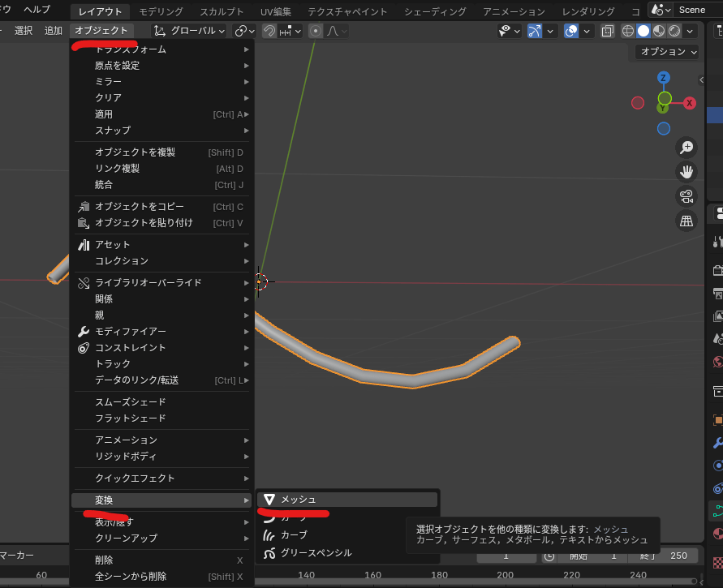Screen dimensions: 723x588
Task: Toggle X-ray view in header
Action: coord(607,31)
